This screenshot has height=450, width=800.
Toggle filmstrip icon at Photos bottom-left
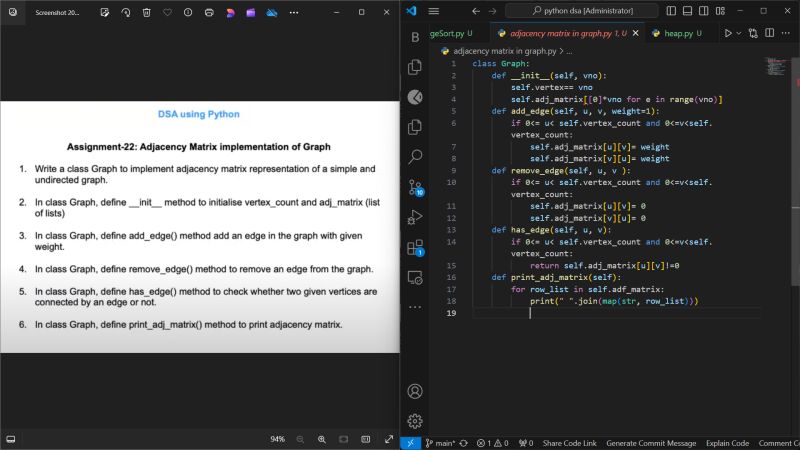tap(11, 439)
